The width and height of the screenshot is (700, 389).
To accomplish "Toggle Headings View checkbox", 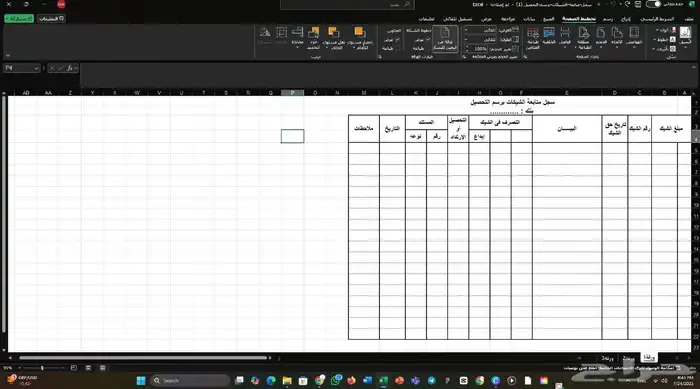I will tap(397, 39).
